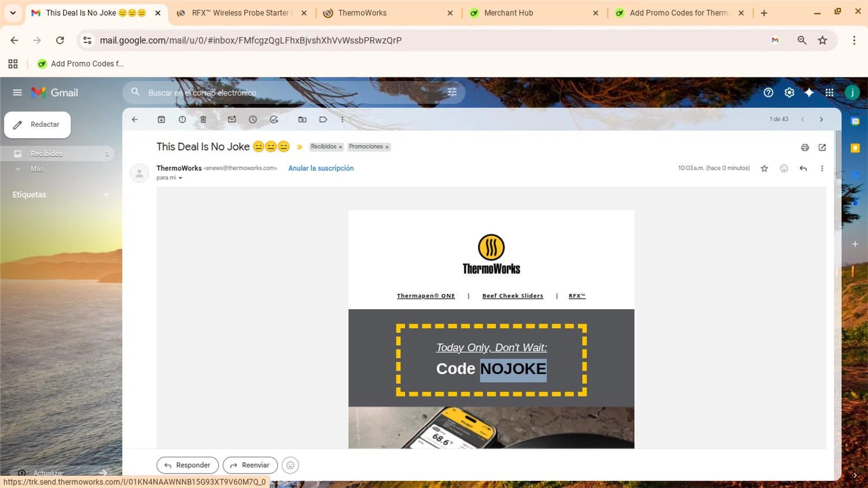Add an emoji reaction in header

click(784, 168)
